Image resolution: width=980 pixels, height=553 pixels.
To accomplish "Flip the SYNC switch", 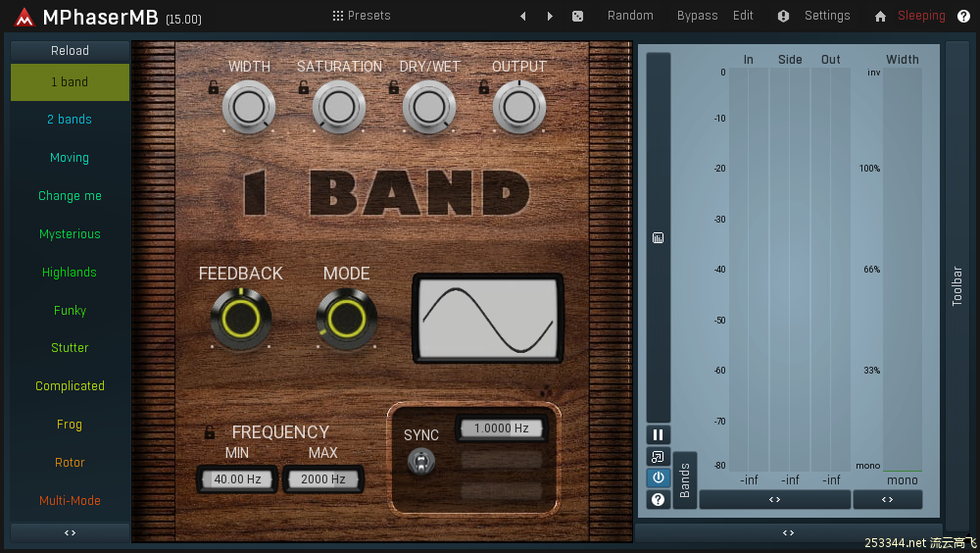I will click(421, 462).
